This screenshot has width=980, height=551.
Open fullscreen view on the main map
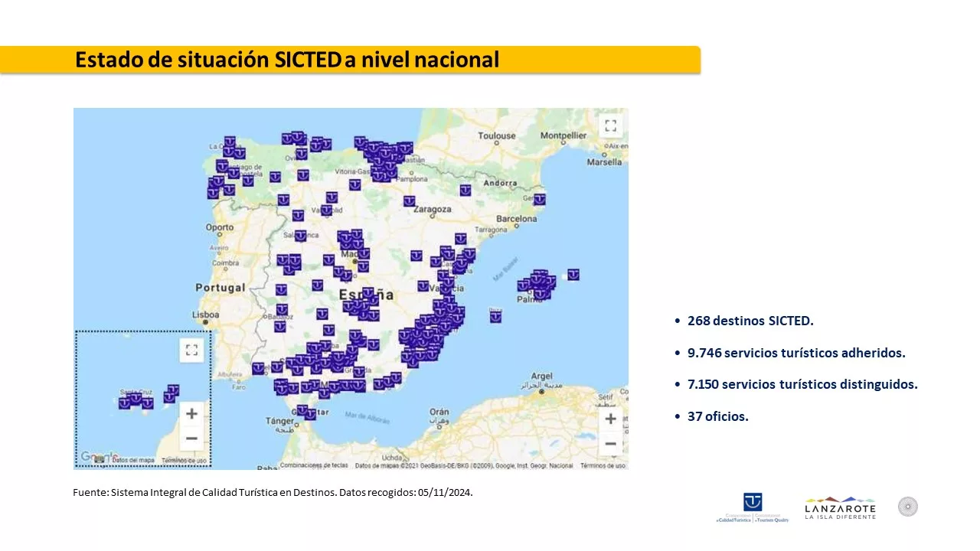610,126
